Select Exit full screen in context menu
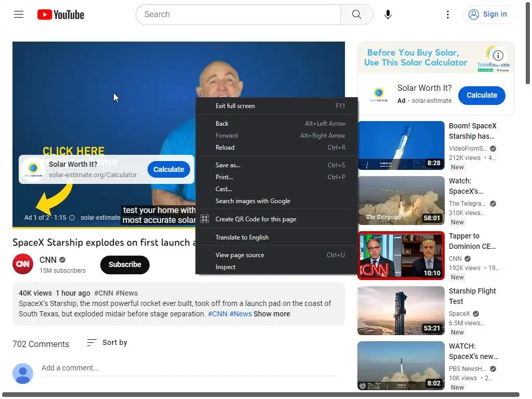This screenshot has width=532, height=399. coord(276,106)
